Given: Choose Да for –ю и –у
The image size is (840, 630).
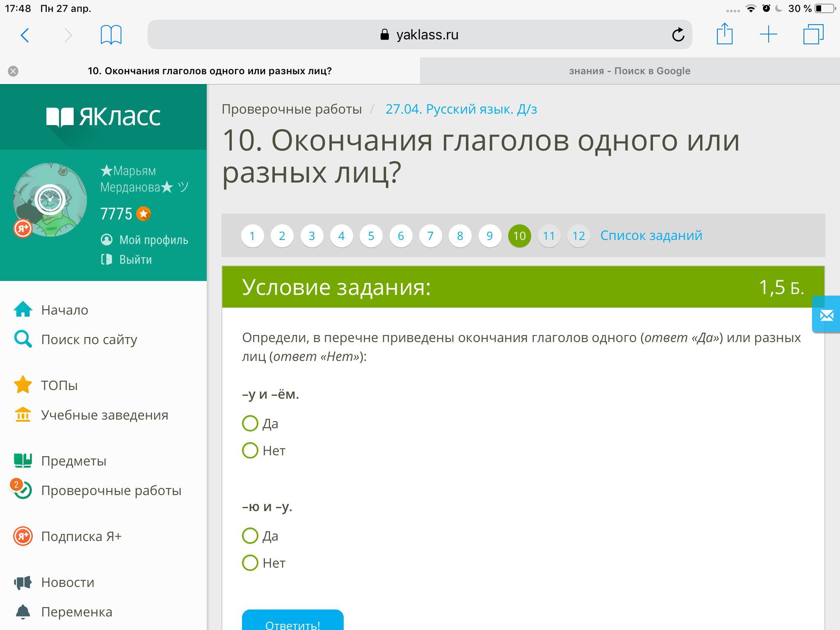Looking at the screenshot, I should tap(250, 536).
